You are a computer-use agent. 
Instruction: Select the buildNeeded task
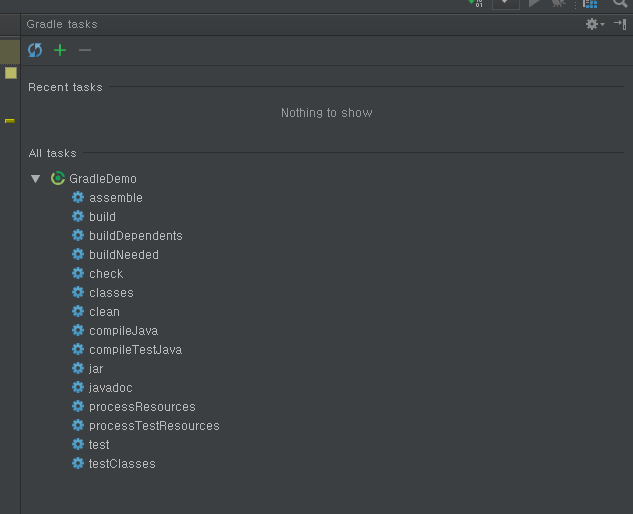click(124, 254)
